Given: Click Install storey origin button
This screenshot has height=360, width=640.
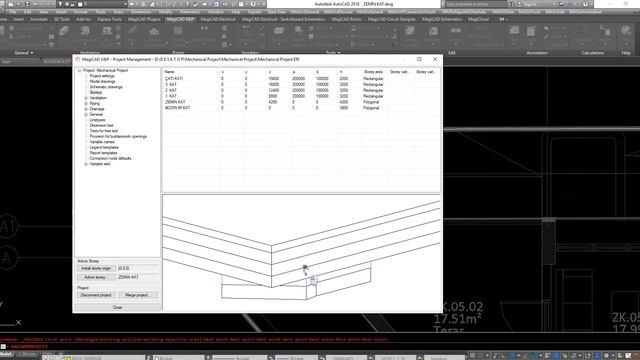Looking at the screenshot, I should click(x=96, y=269).
